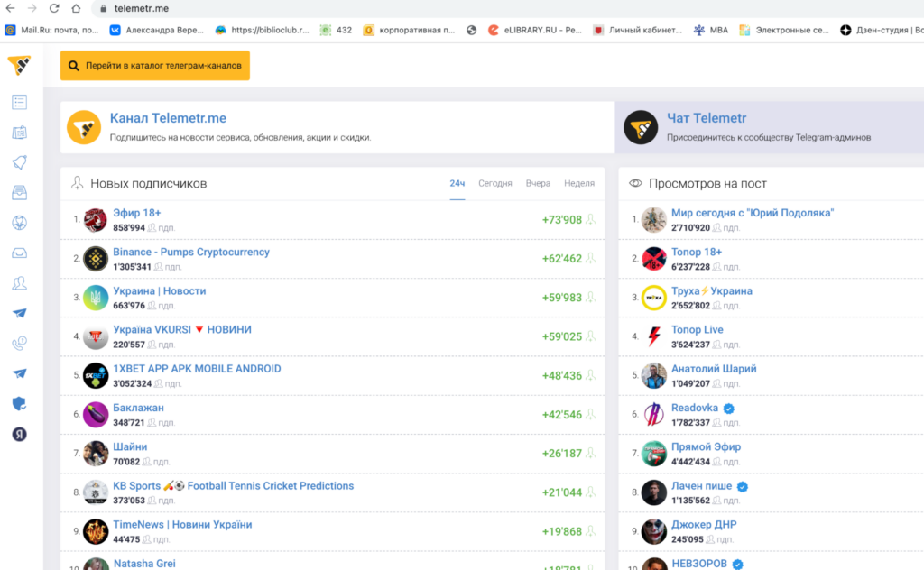Open the KB Sports Football Tennis channel
This screenshot has width=924, height=570.
click(x=234, y=486)
